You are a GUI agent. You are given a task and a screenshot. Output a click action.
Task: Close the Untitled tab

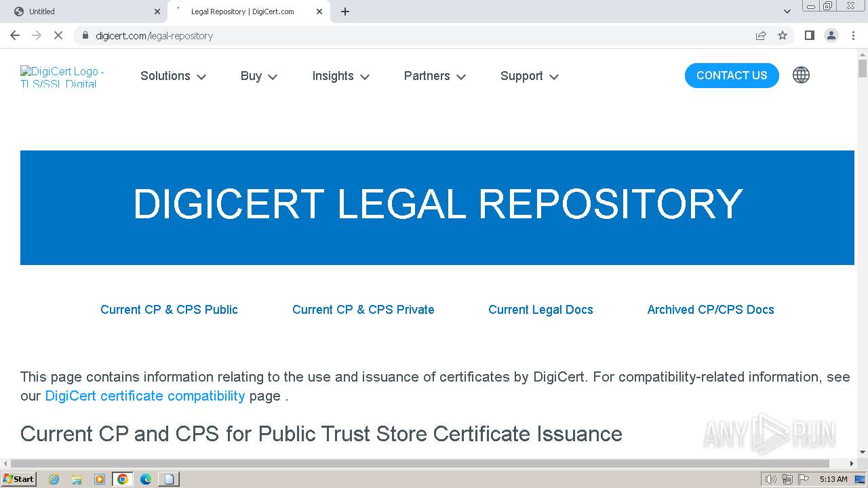tap(157, 12)
